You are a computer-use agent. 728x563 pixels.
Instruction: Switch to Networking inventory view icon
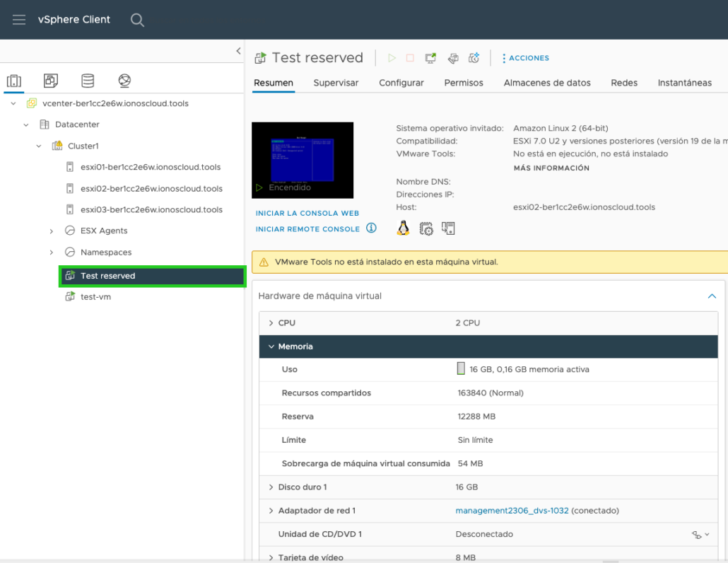(124, 81)
